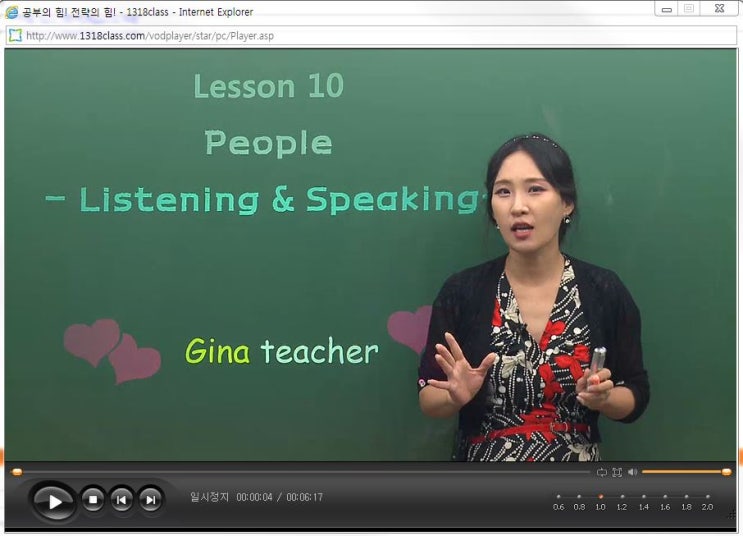
Task: Set playback speed to 1.2
Action: pyautogui.click(x=622, y=503)
